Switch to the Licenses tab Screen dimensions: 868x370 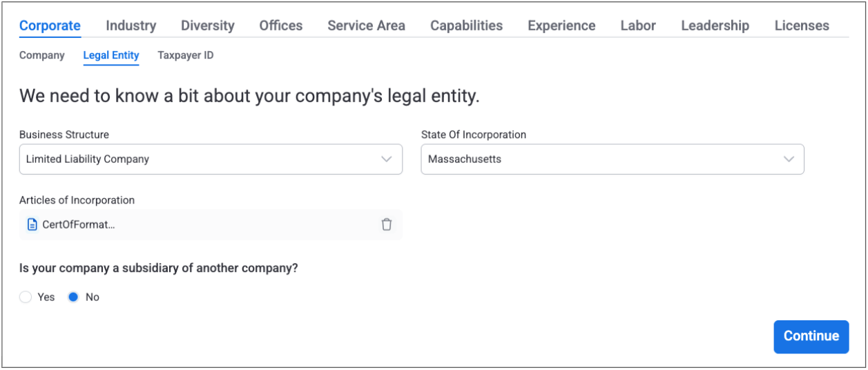coord(802,26)
